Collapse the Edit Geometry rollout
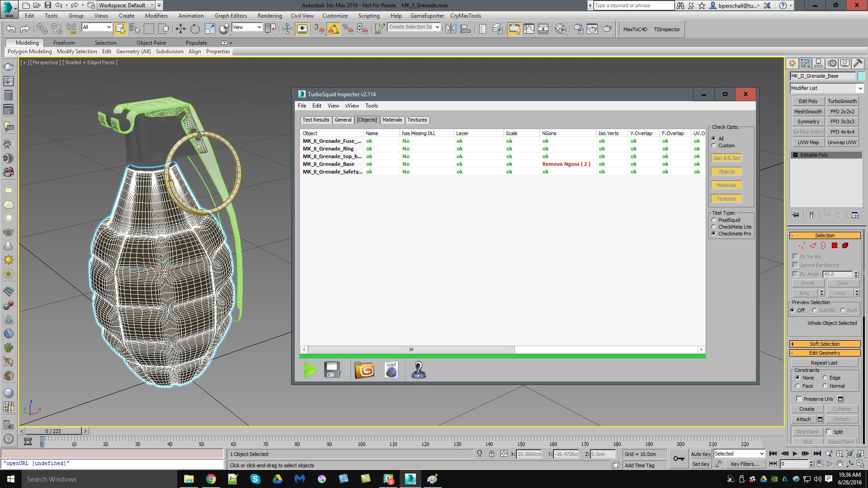 tap(825, 353)
